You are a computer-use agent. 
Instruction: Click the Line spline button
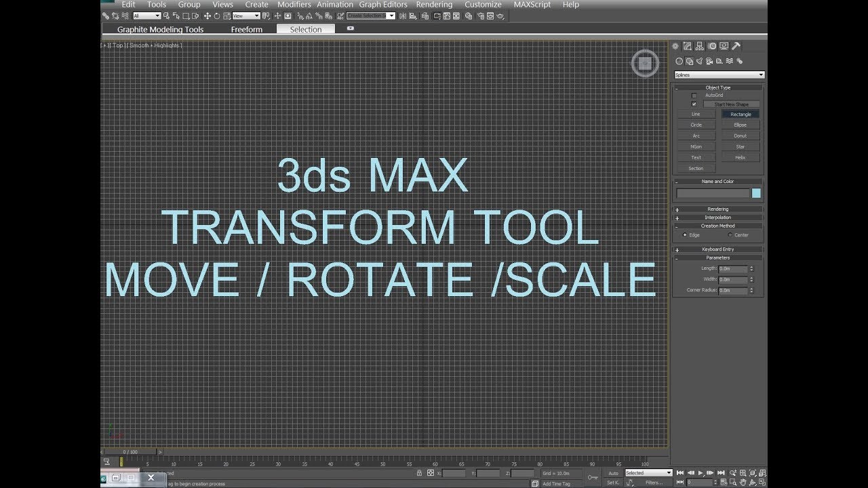click(696, 115)
